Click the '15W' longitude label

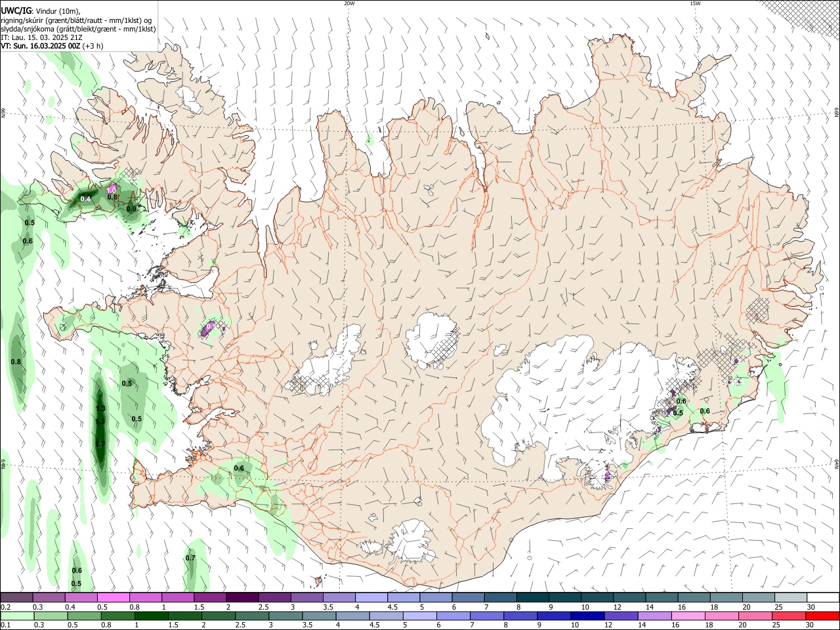click(x=694, y=3)
